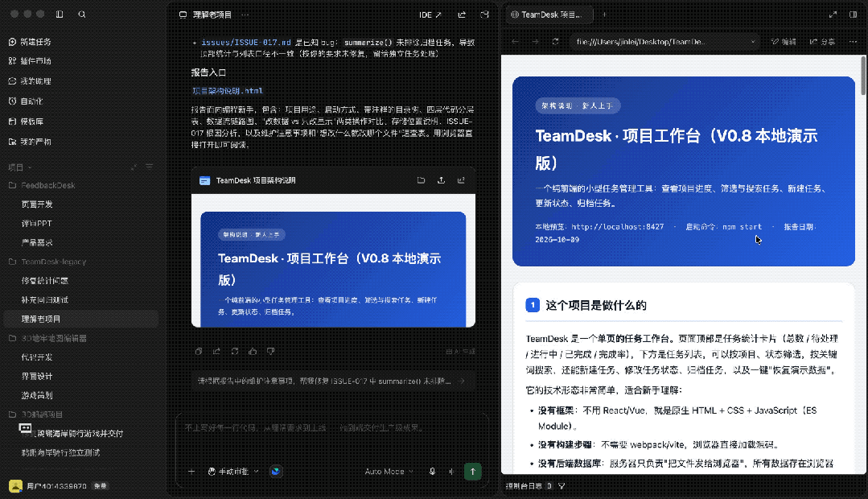Open the 游戏策划 task
This screenshot has width=868, height=499.
tap(37, 395)
